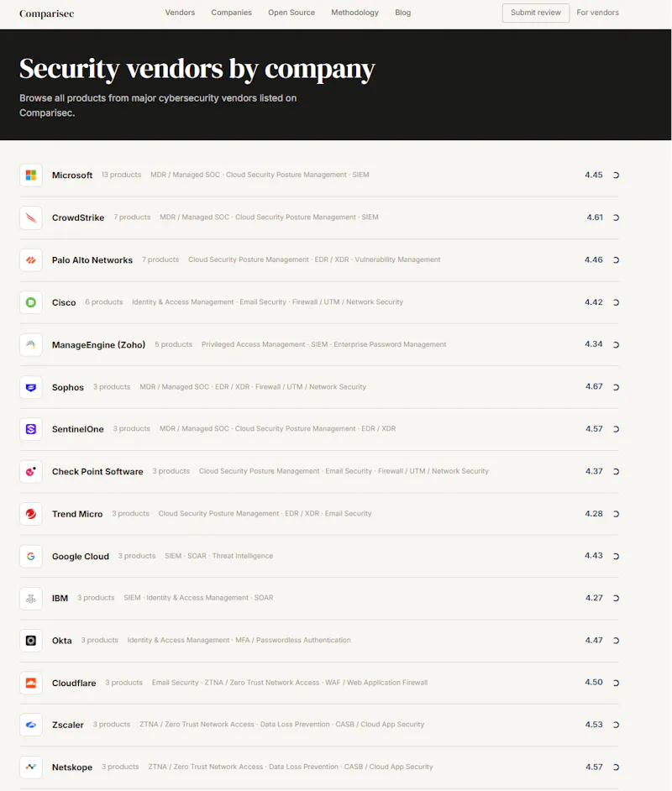672x791 pixels.
Task: Click the Comparisec logo home link
Action: 46,13
